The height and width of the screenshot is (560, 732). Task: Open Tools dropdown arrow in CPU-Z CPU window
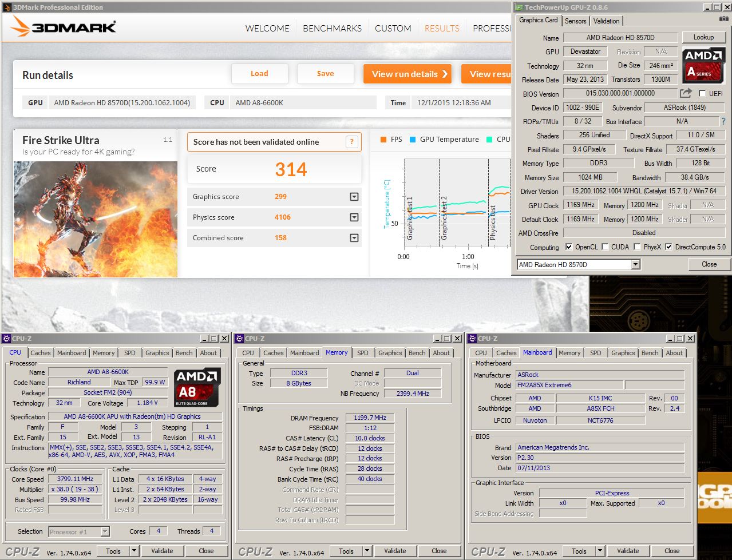(134, 551)
